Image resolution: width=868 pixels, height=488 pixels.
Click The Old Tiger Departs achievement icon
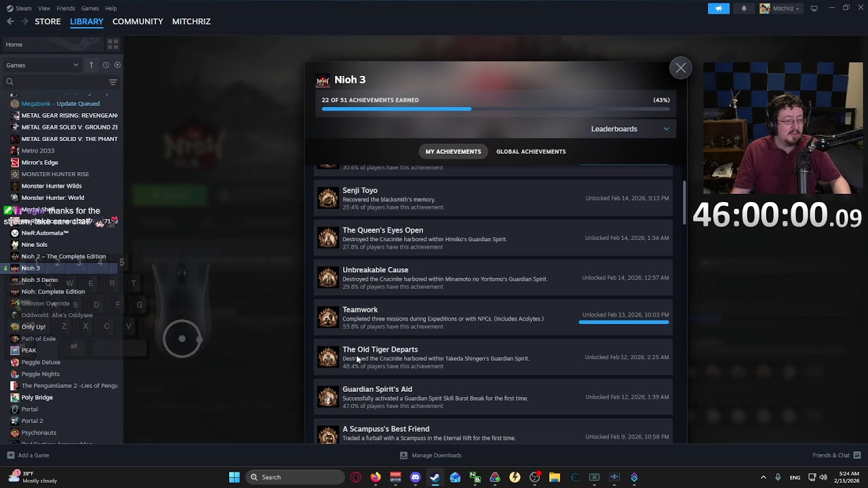pos(328,357)
